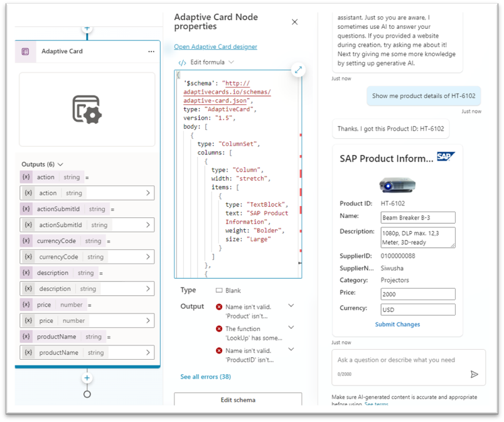Click the action string output label
The width and height of the screenshot is (504, 422).
(x=52, y=177)
